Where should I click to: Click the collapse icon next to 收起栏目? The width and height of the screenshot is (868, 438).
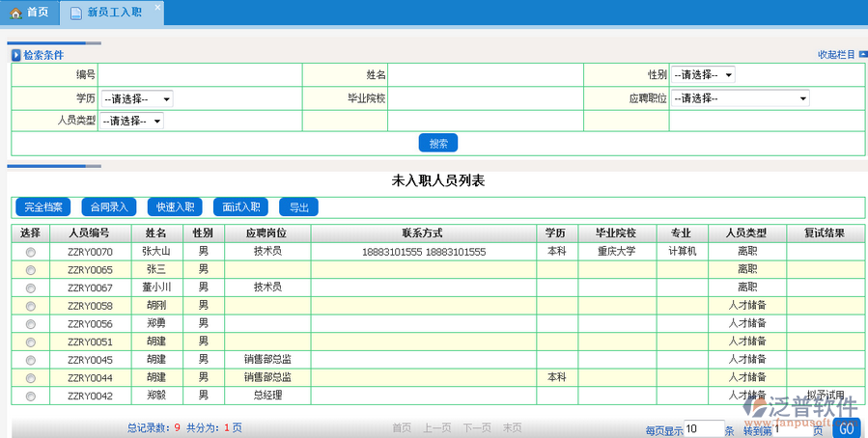tap(862, 55)
